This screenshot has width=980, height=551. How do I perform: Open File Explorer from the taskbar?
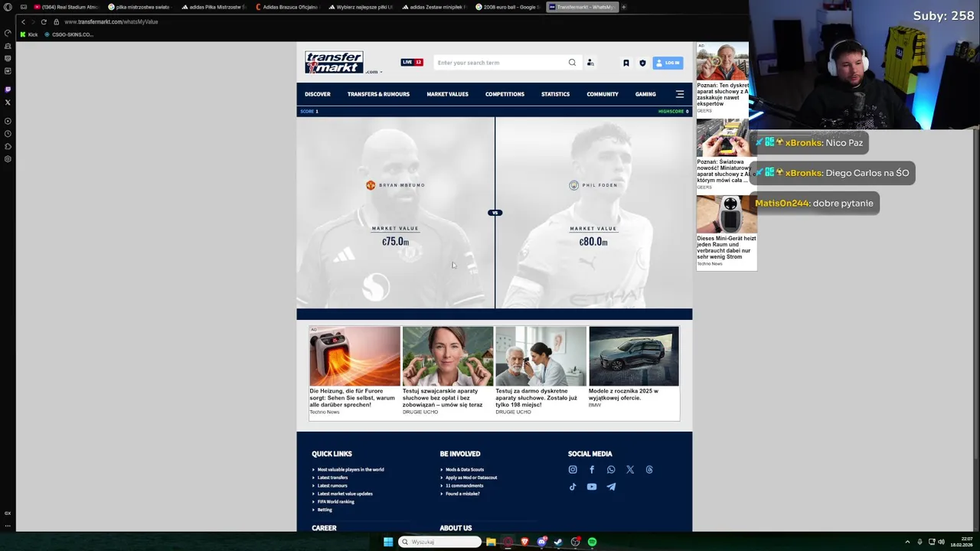tap(491, 542)
